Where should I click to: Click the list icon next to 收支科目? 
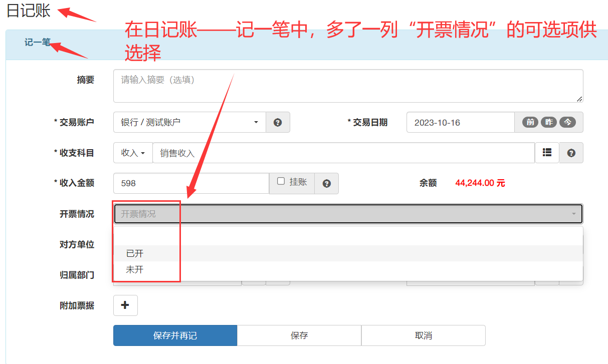tap(547, 153)
